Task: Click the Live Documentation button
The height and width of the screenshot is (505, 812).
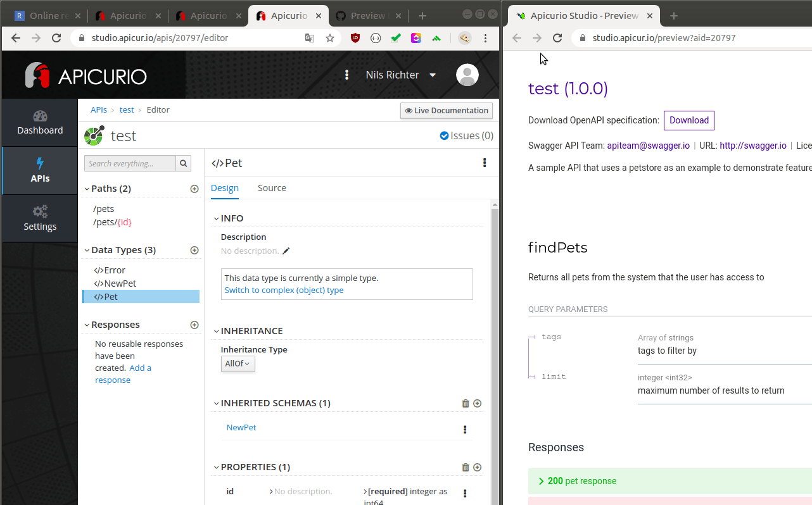Action: tap(447, 110)
